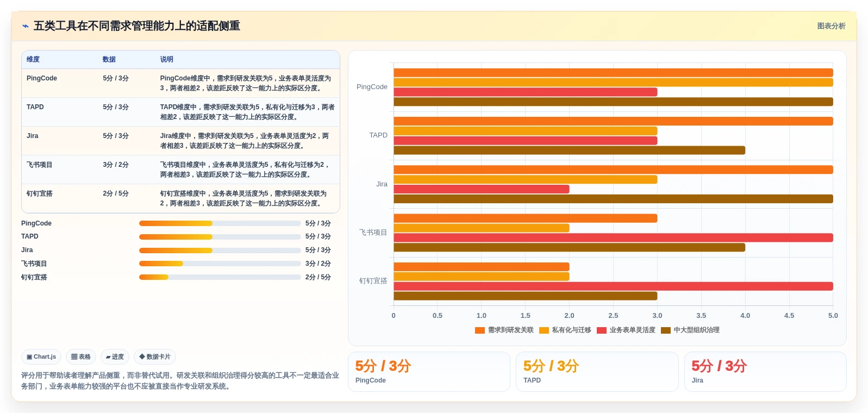Image resolution: width=868 pixels, height=413 pixels.
Task: Select the Jira table row name
Action: coord(33,136)
